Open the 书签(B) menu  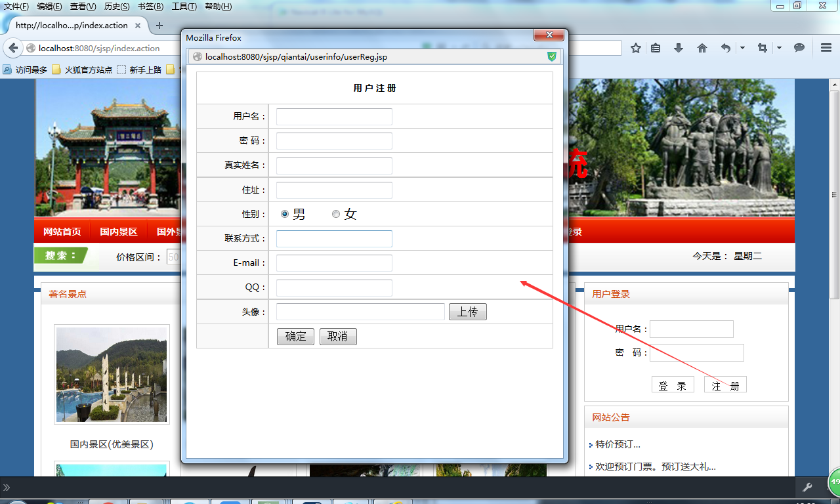coord(150,7)
